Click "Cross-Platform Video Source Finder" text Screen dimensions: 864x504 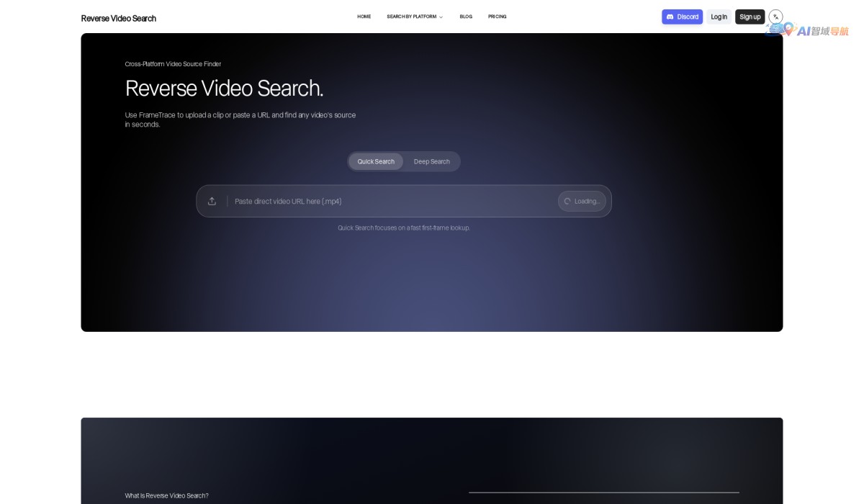tap(173, 64)
